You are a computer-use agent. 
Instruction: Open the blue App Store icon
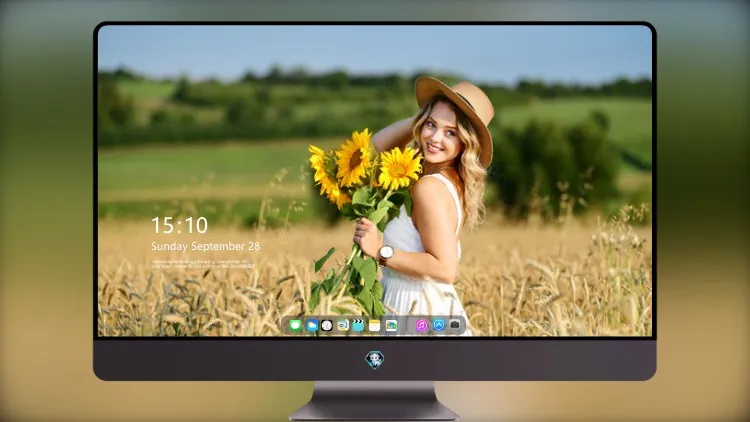click(x=439, y=325)
